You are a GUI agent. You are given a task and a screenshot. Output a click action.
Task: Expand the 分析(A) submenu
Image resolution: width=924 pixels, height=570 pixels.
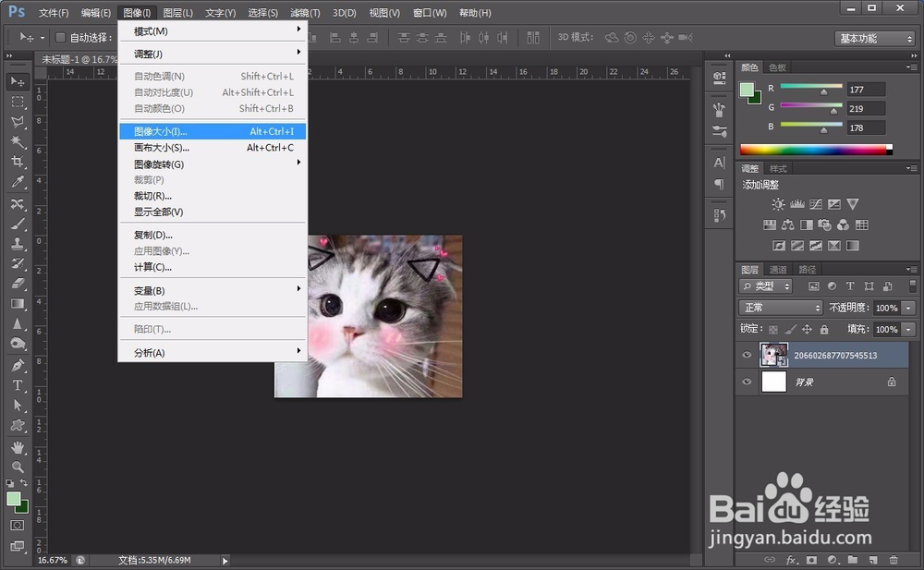(x=213, y=353)
